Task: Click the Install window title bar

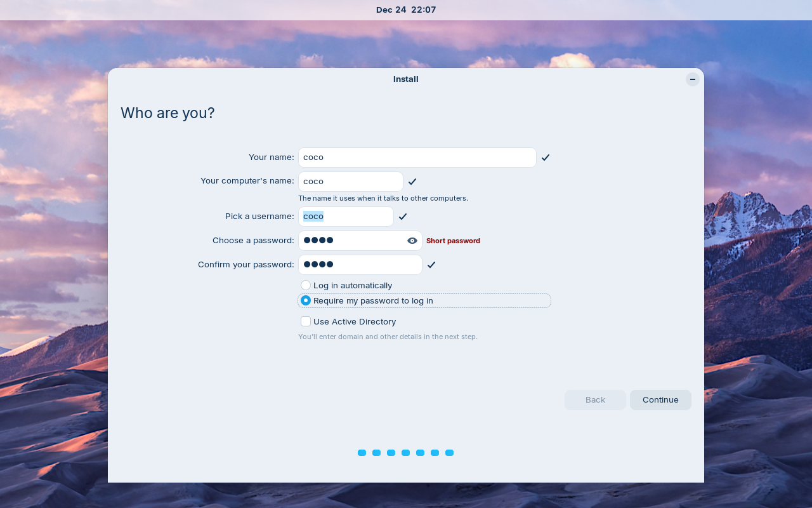Action: pyautogui.click(x=405, y=79)
